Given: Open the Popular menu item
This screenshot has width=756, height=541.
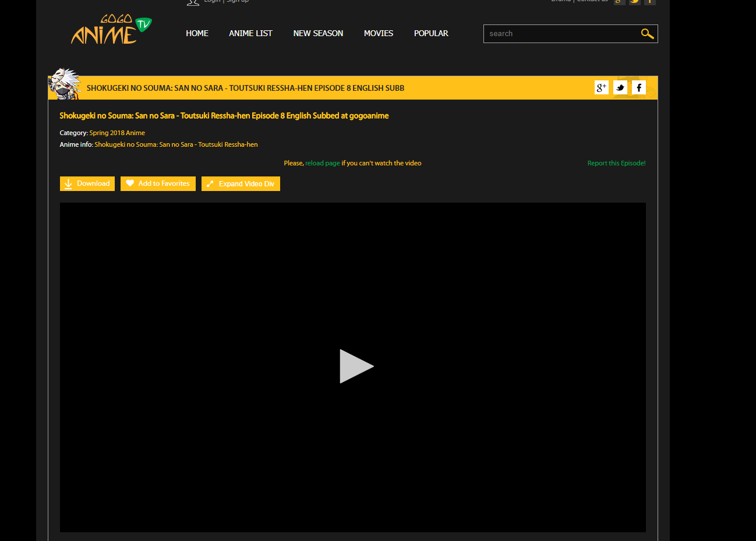Looking at the screenshot, I should click(x=431, y=33).
